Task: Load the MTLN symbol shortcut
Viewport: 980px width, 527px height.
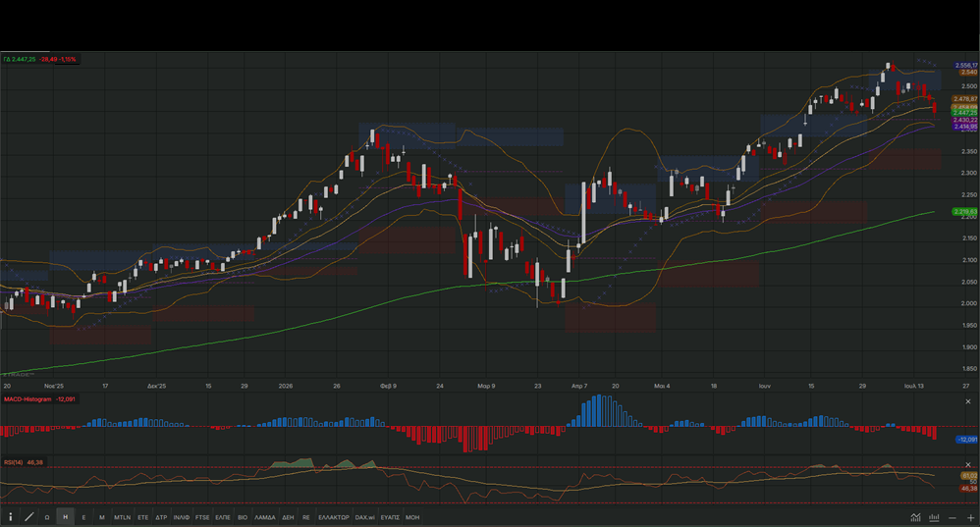Action: click(x=123, y=517)
